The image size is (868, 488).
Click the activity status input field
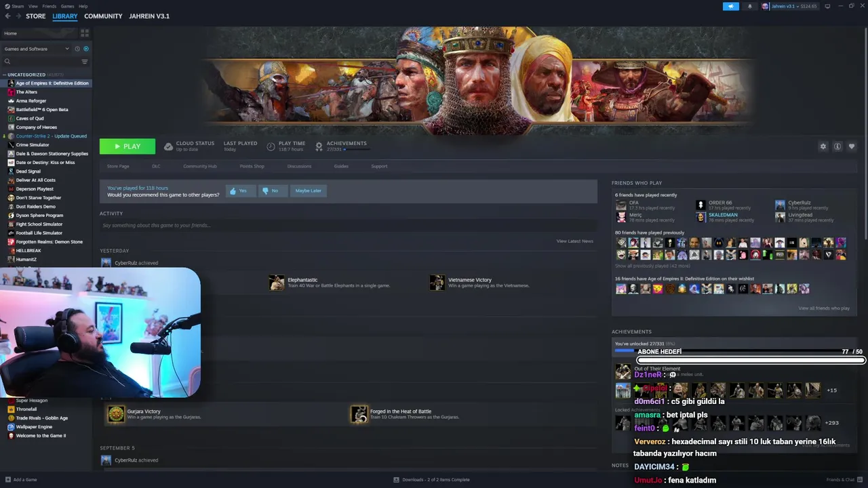348,225
